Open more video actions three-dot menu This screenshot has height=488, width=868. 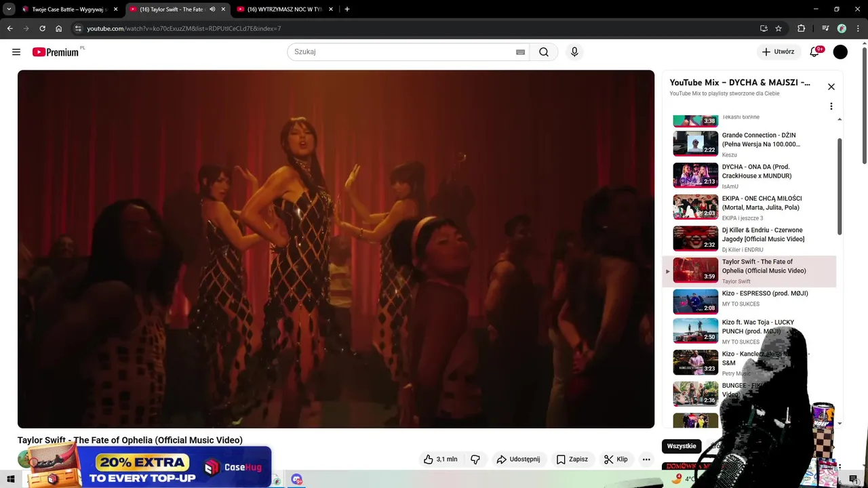point(646,459)
